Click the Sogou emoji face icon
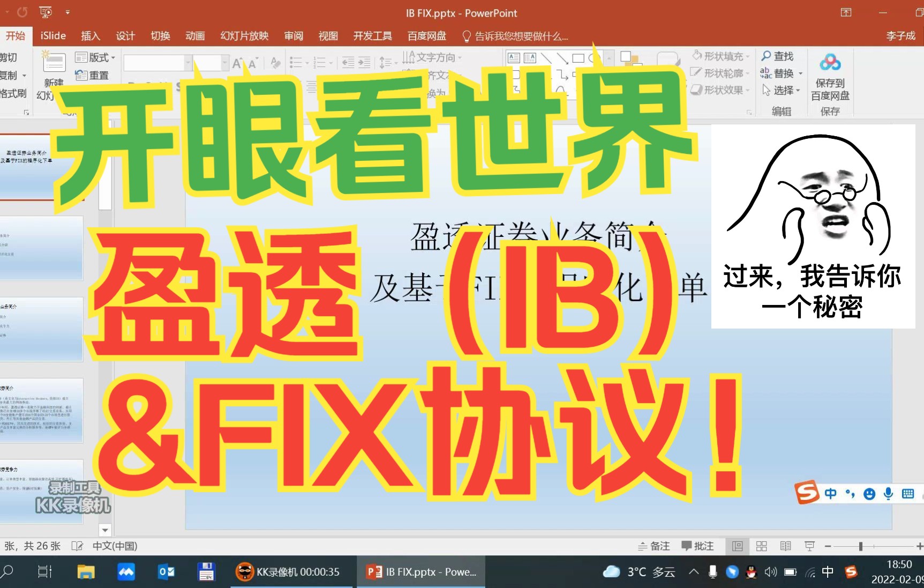924x588 pixels. coord(869,494)
